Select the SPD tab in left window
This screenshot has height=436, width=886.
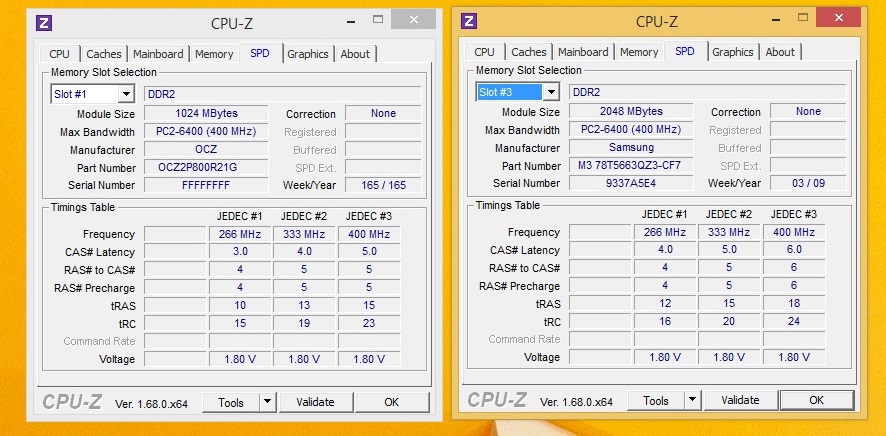tap(260, 53)
